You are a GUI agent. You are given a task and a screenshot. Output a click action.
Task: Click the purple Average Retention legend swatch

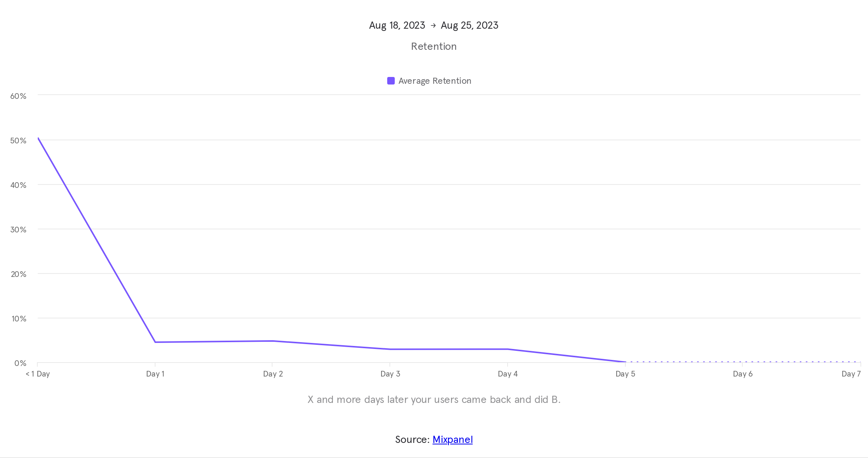[391, 81]
